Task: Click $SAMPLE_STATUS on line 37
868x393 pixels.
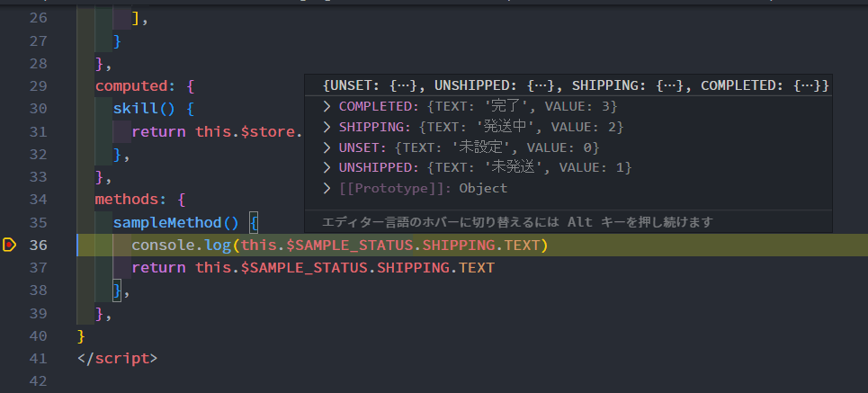Action: click(x=304, y=268)
